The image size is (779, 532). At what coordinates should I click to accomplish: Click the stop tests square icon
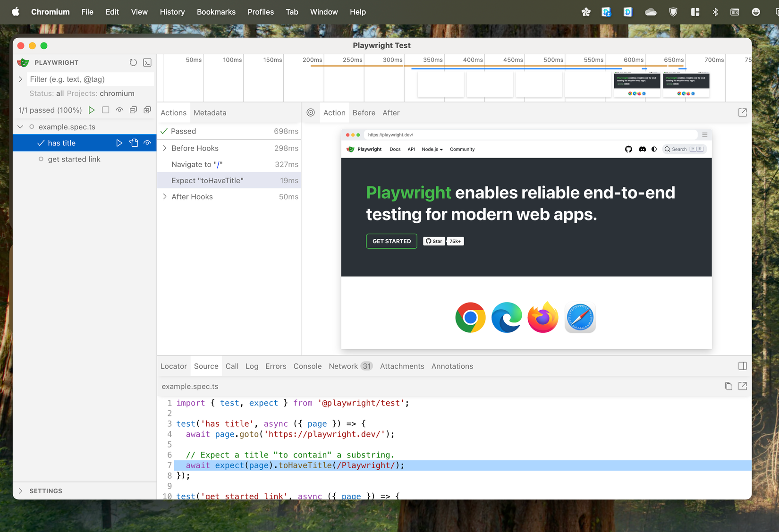[105, 110]
